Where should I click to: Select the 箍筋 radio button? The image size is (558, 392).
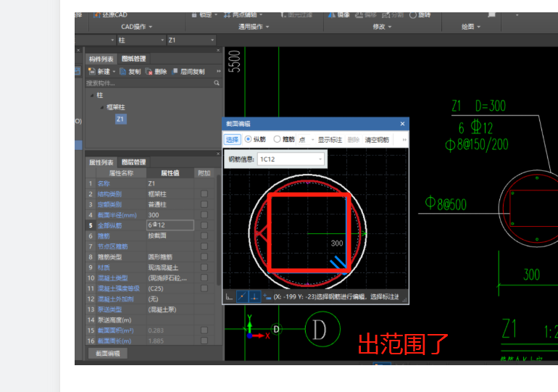tap(277, 139)
